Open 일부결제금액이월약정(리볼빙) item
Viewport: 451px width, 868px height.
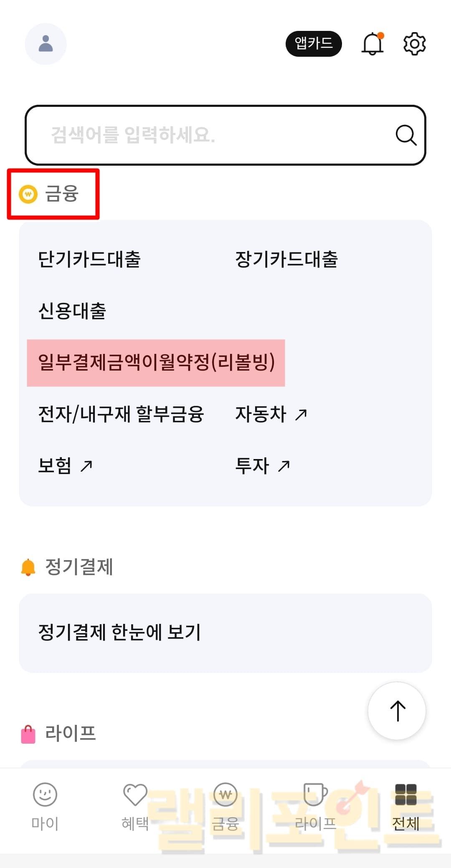click(x=156, y=362)
